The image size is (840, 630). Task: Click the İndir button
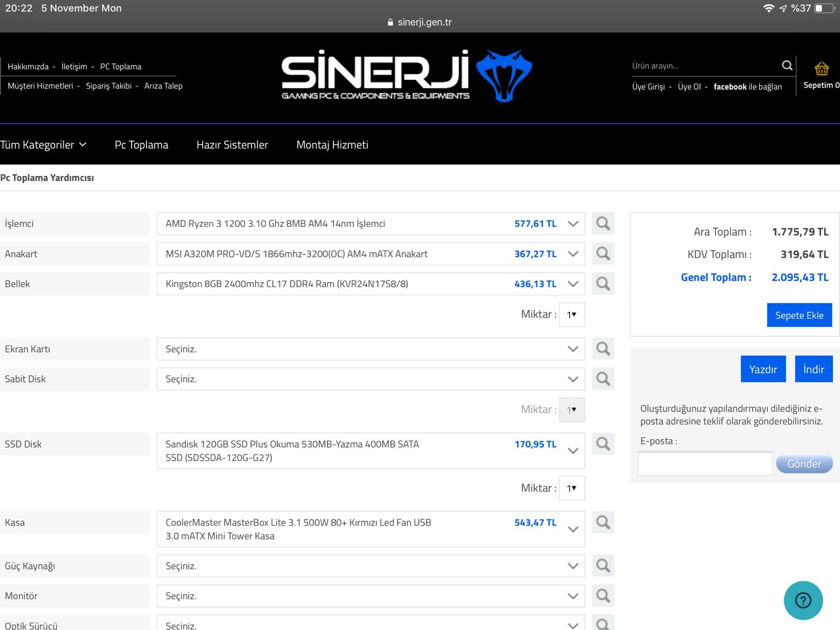tap(814, 369)
